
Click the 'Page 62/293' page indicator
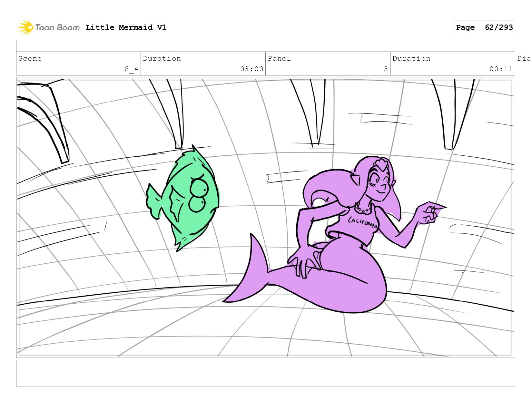point(484,27)
